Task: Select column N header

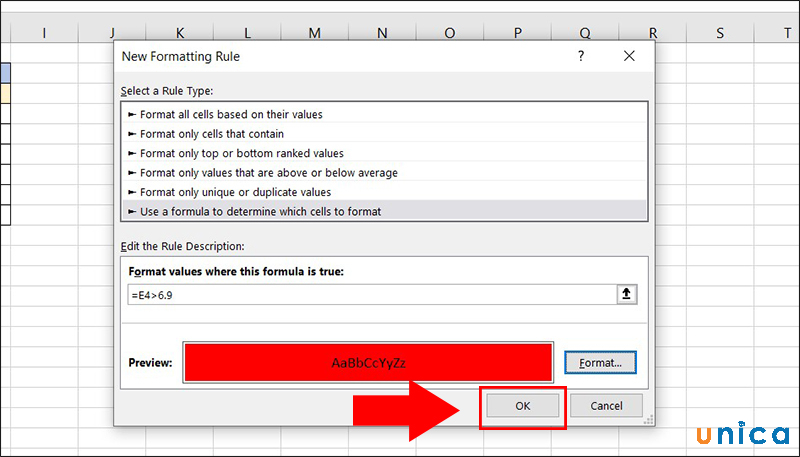Action: click(382, 33)
